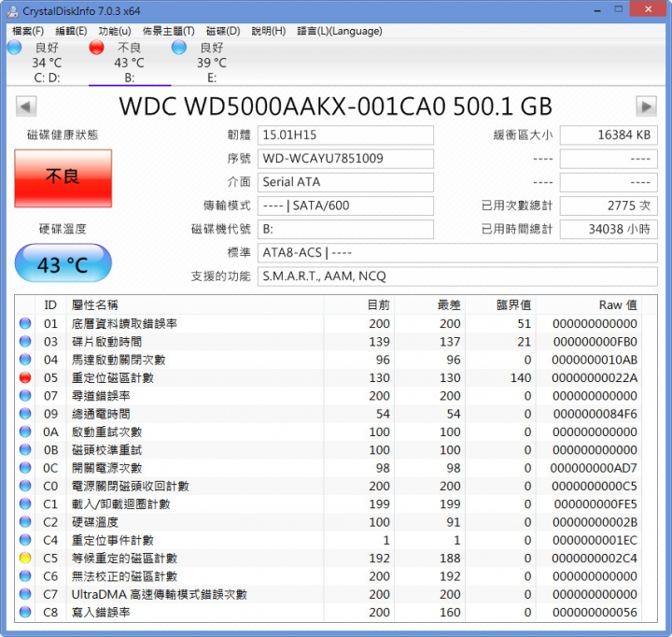
Task: Click status icon of attribute 0B 磁頭校準重試
Action: click(25, 449)
